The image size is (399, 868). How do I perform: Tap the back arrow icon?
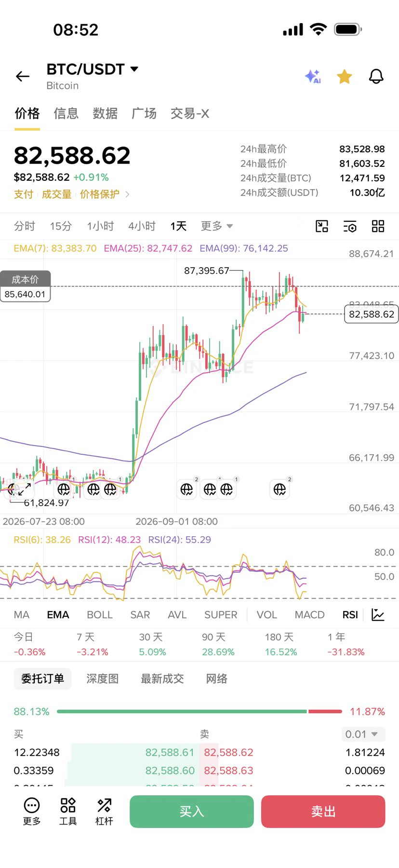click(23, 76)
